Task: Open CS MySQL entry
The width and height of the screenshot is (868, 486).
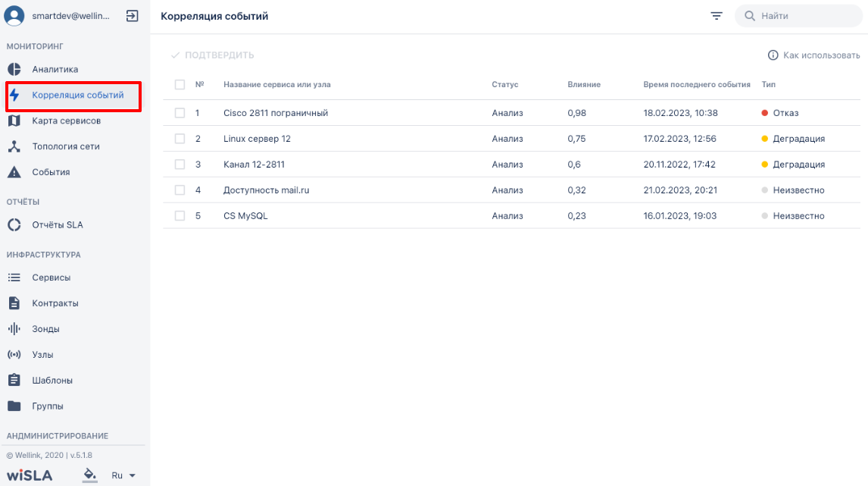Action: pyautogui.click(x=245, y=216)
